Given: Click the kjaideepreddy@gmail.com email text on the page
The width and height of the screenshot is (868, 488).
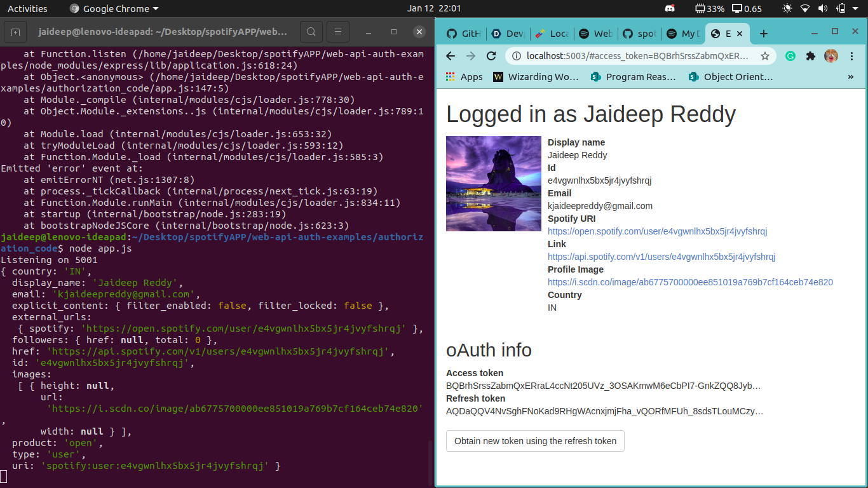Looking at the screenshot, I should (600, 206).
